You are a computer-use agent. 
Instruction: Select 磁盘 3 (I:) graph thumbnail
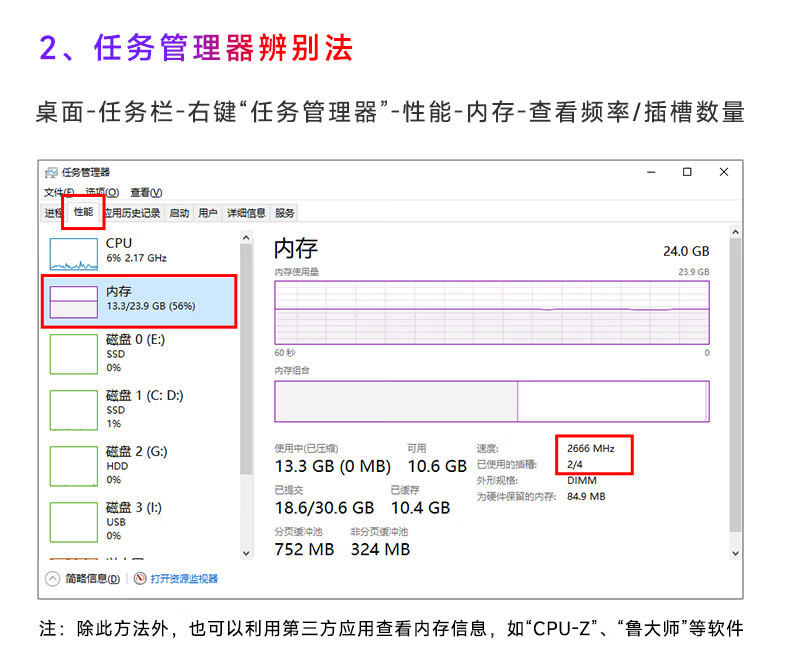coord(74,522)
